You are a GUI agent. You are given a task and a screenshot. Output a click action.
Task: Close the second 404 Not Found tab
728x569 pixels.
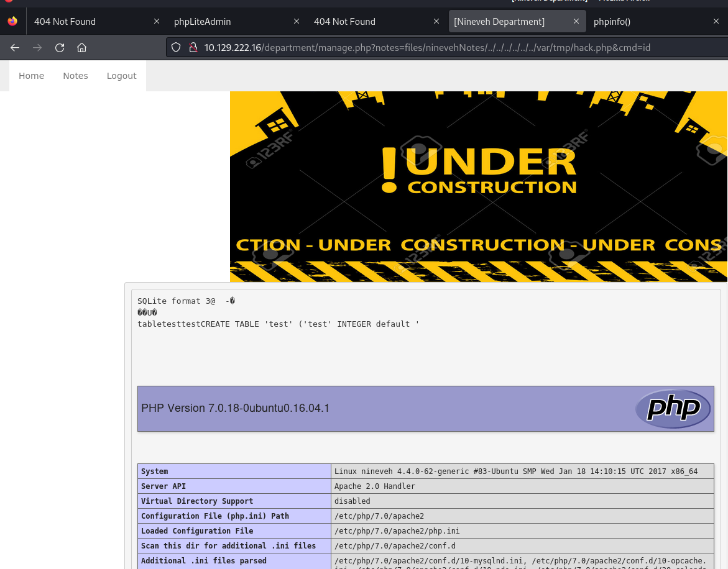point(436,21)
